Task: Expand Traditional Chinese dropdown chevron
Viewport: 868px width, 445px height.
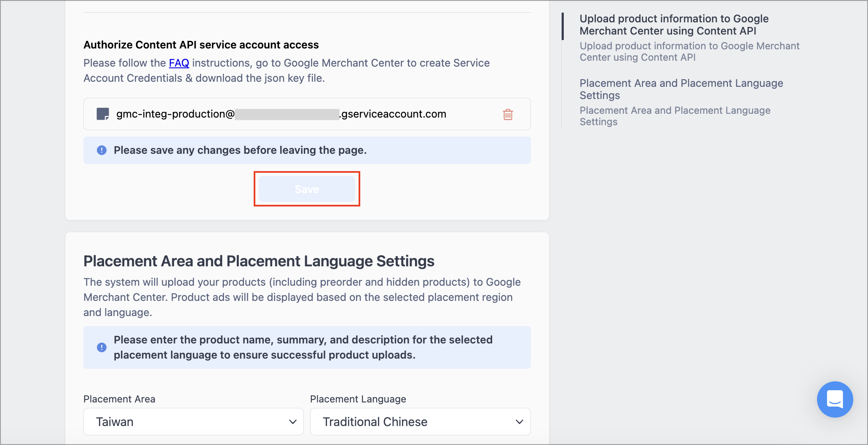Action: tap(520, 422)
